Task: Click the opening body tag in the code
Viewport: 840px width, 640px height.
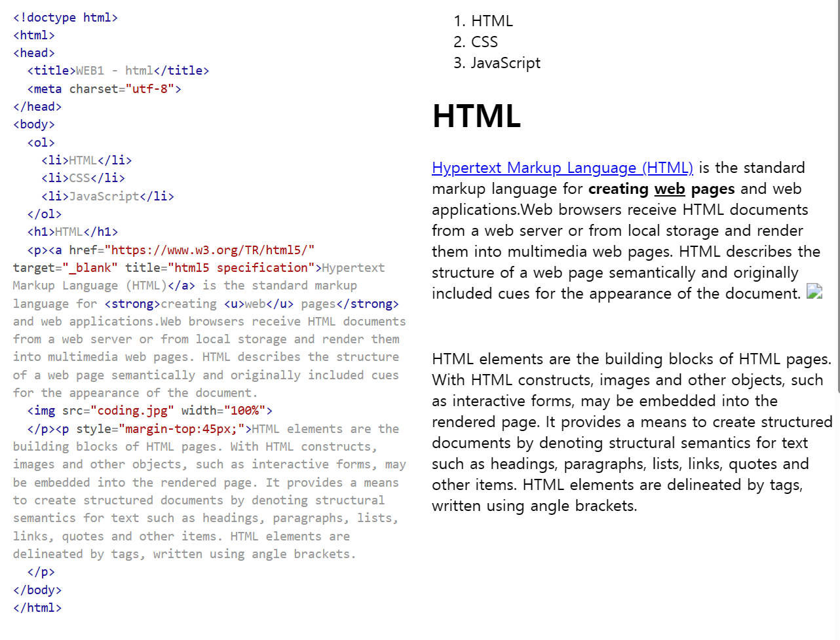Action: tap(33, 124)
